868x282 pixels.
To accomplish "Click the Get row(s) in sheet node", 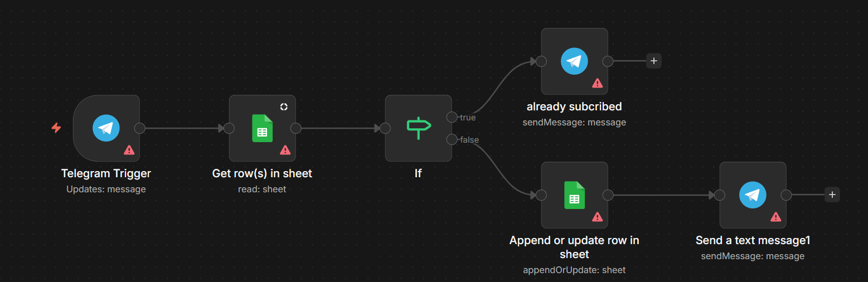I will tap(262, 128).
